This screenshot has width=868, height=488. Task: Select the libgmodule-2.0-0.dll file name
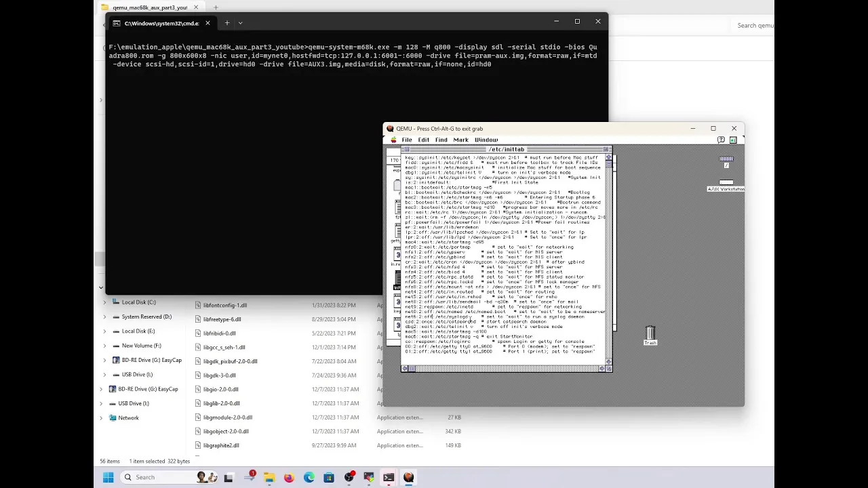(228, 418)
